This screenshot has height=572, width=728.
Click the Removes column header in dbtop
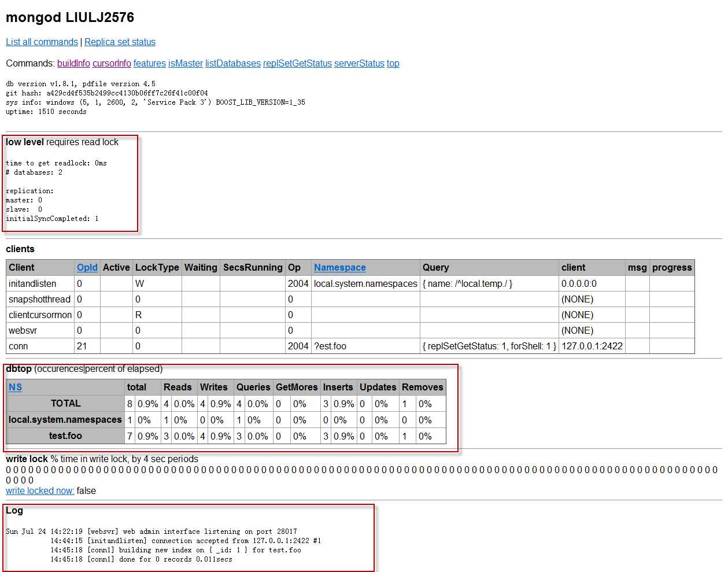[x=423, y=387]
